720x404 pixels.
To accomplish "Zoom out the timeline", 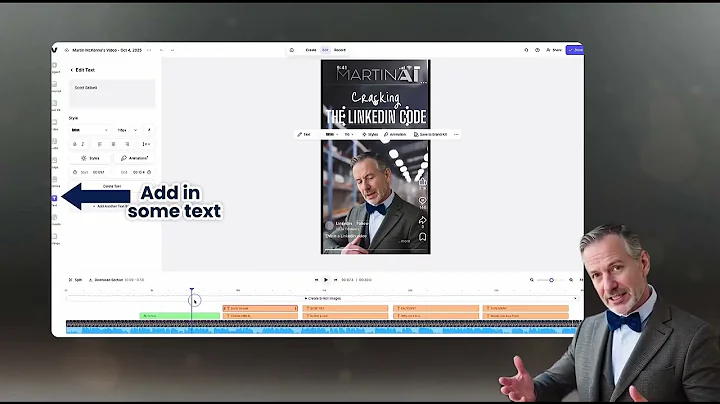I will 532,280.
